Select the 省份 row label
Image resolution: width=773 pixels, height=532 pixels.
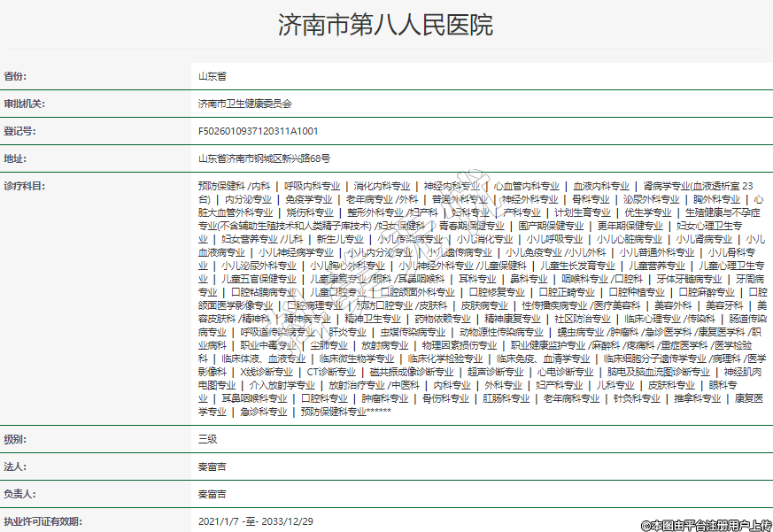16,76
